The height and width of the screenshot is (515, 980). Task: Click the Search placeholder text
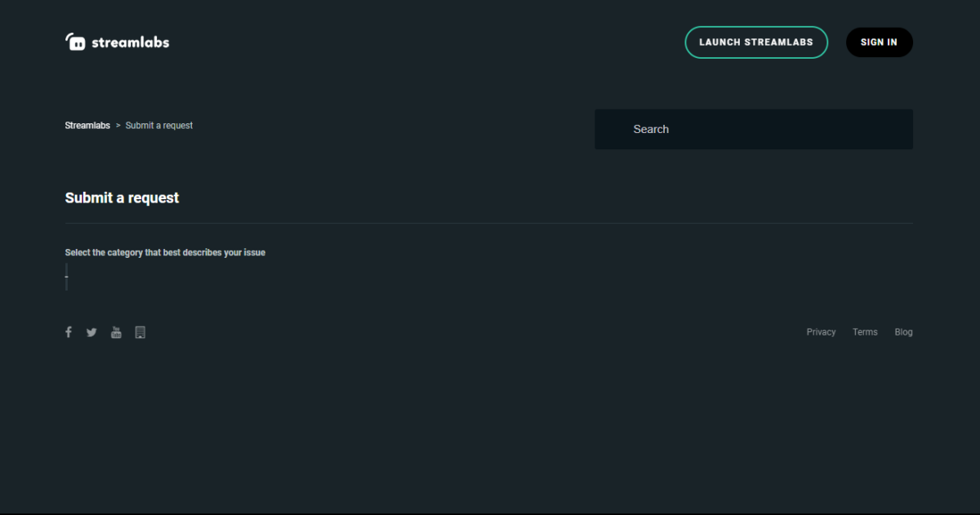coord(651,129)
